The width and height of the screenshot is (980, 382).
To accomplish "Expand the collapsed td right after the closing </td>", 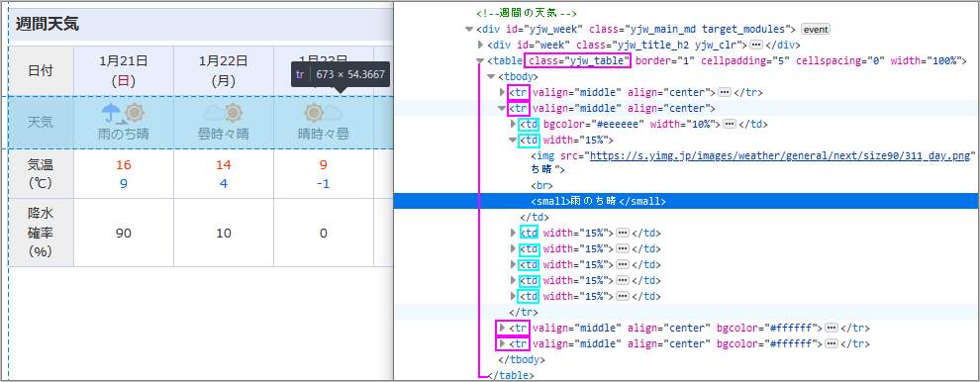I will [514, 234].
